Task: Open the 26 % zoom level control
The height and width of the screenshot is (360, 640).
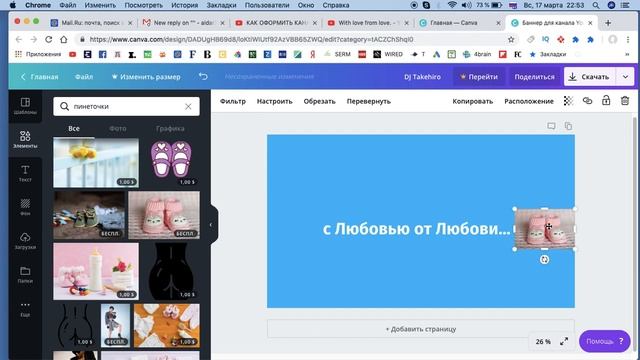Action: (543, 342)
